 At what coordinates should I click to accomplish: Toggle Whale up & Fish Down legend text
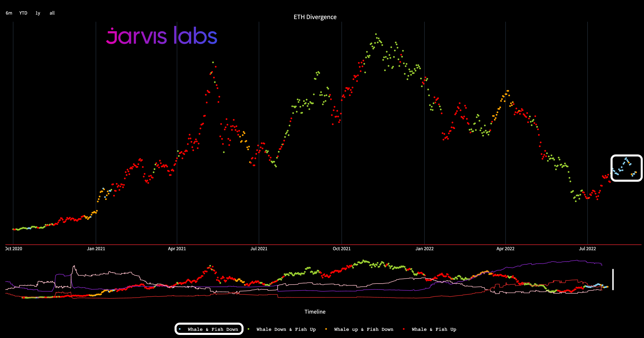coord(363,329)
